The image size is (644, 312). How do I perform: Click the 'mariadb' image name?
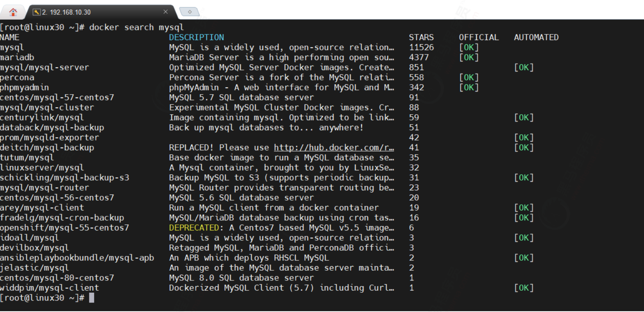pos(17,57)
